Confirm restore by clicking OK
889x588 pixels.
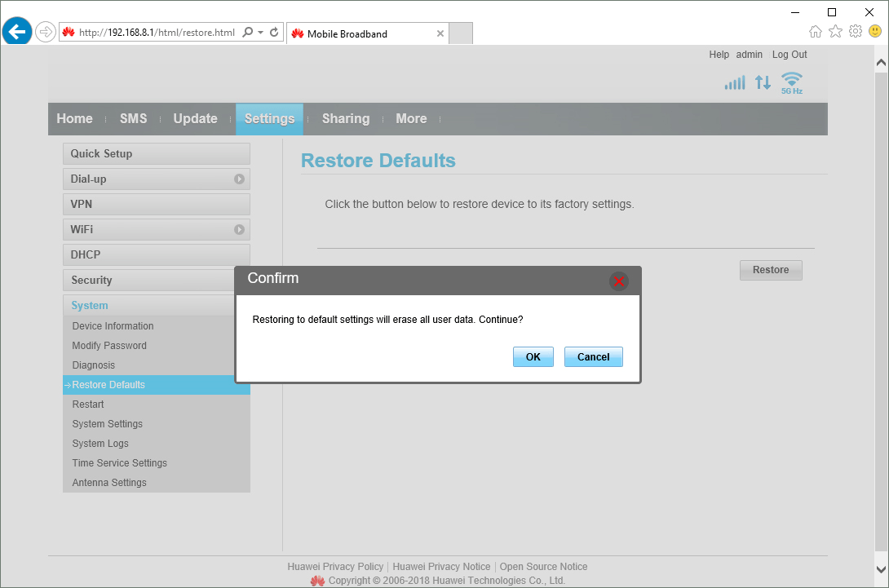coord(533,356)
